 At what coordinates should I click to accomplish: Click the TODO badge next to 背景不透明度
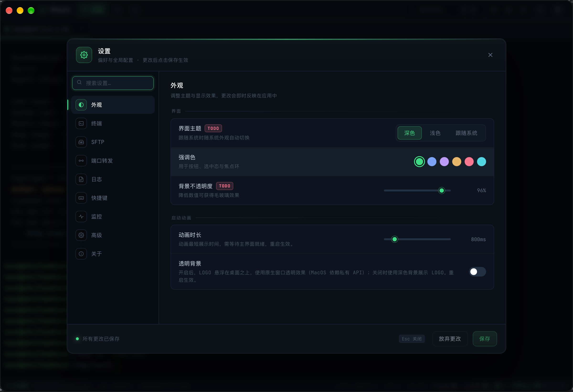(x=225, y=186)
